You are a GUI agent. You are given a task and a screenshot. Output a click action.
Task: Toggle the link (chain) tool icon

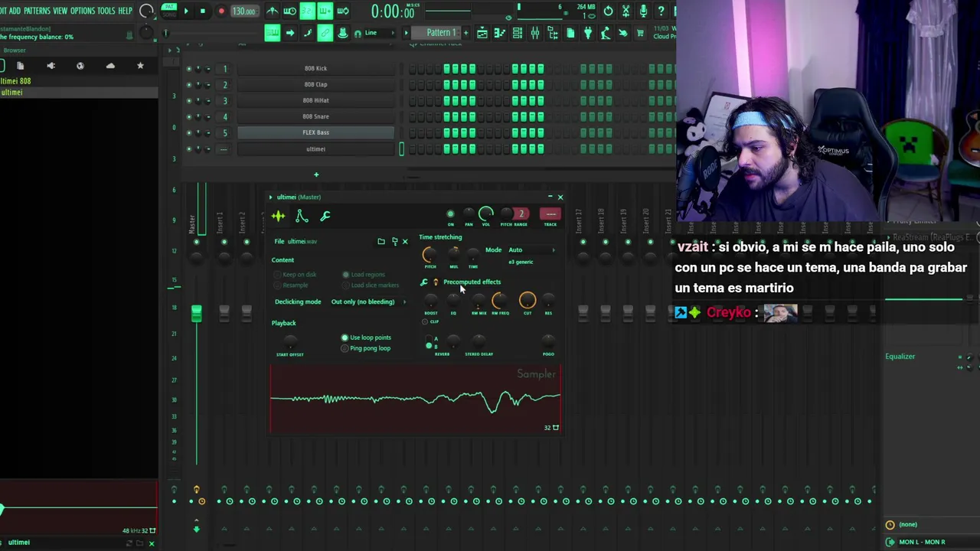tap(325, 32)
